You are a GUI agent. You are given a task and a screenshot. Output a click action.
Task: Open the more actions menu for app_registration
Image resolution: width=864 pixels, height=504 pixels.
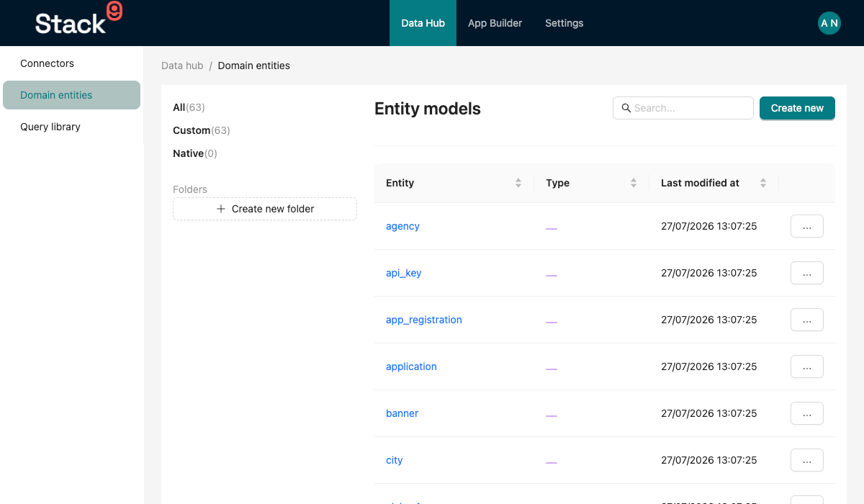(x=807, y=320)
